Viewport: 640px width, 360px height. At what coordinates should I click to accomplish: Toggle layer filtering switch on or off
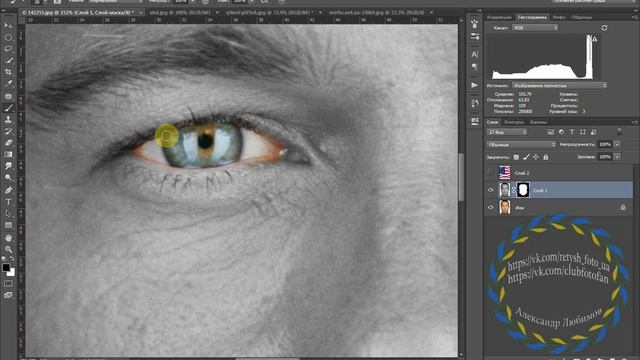tap(620, 132)
